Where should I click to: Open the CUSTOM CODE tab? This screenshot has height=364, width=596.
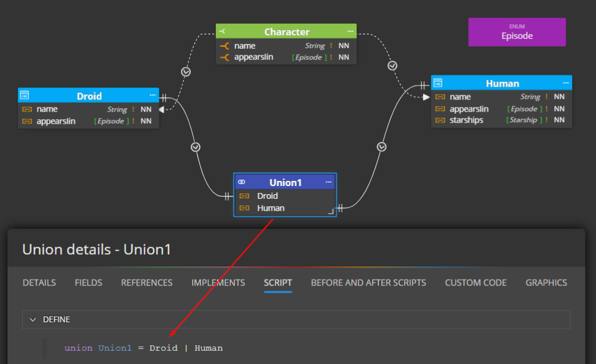click(x=476, y=283)
